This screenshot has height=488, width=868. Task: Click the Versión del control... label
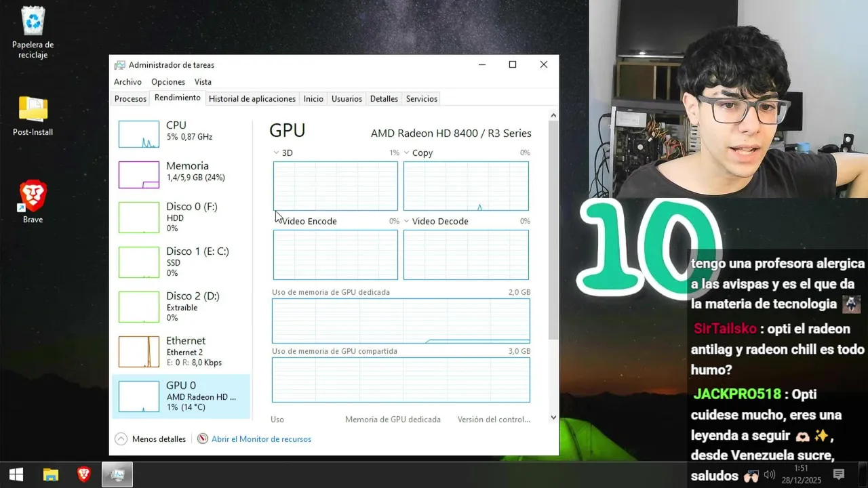click(494, 420)
